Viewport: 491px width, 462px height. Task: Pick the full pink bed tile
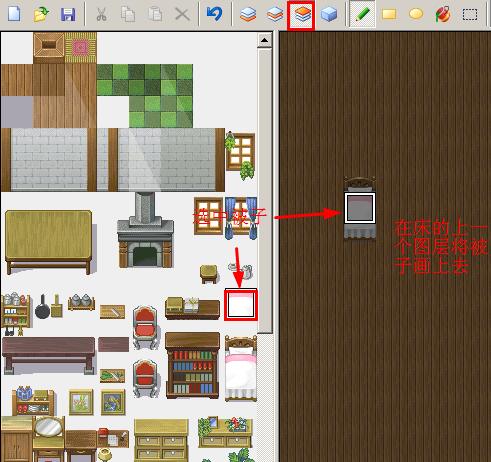coord(241,368)
